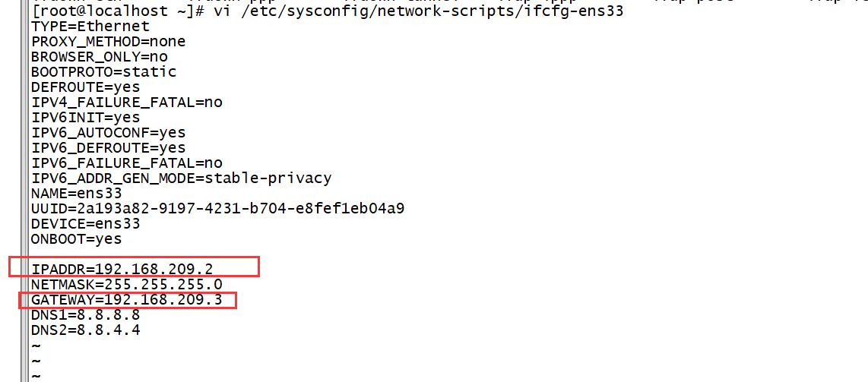The height and width of the screenshot is (382, 868).
Task: Click the ONBOOT=yes line
Action: coord(77,239)
